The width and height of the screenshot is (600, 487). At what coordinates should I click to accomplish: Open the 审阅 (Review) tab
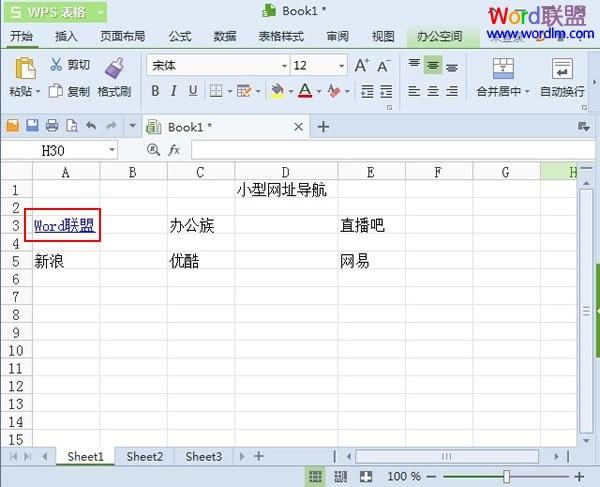coord(338,36)
